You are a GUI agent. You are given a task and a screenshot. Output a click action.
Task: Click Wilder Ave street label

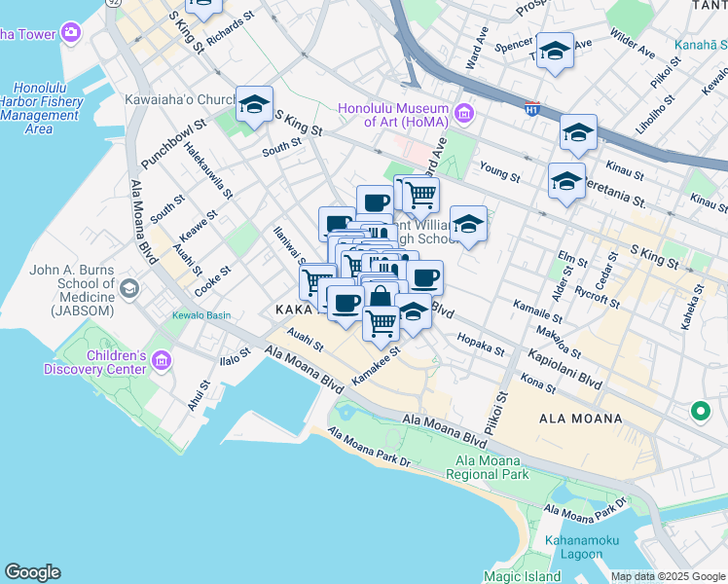[x=633, y=44]
